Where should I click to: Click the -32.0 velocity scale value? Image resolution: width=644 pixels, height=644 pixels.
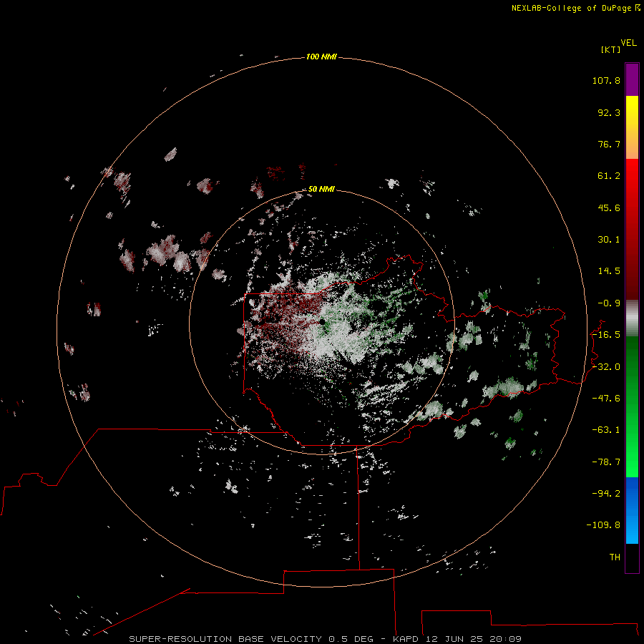tap(606, 367)
